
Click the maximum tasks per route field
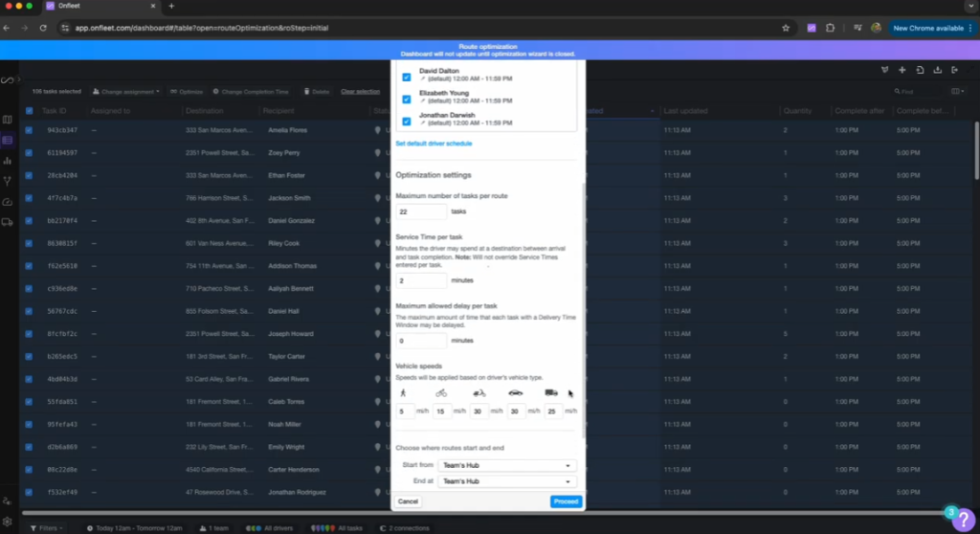point(421,212)
